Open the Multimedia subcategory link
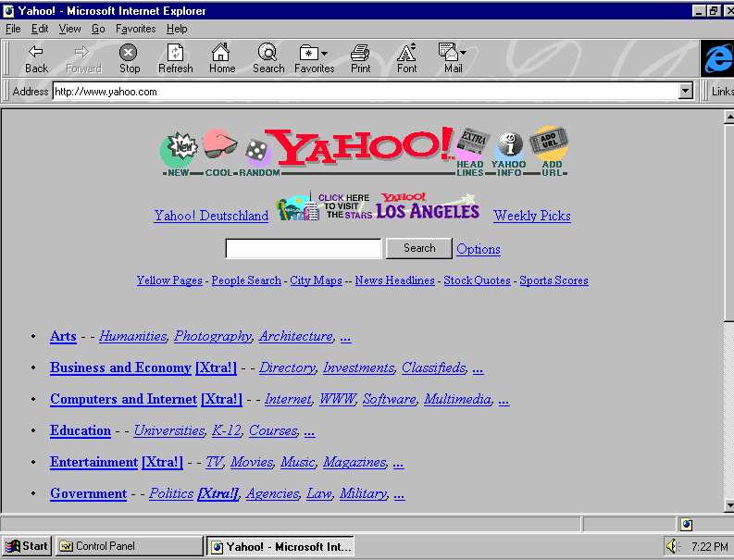734x560 pixels. tap(457, 399)
